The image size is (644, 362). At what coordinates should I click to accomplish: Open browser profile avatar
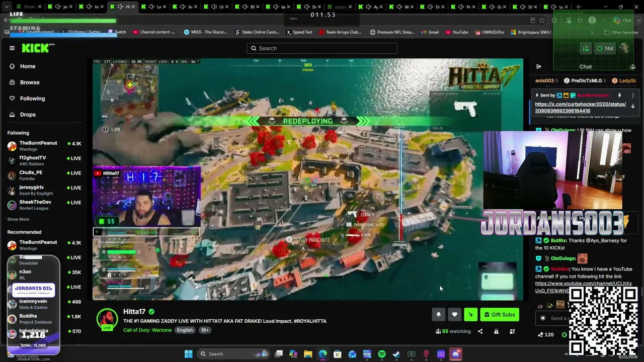pyautogui.click(x=592, y=20)
